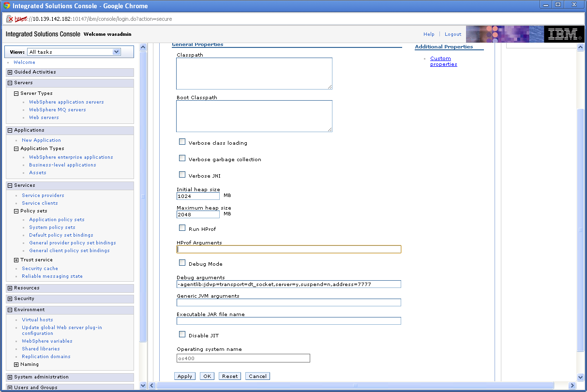The image size is (587, 392).
Task: Click the Debug arguments field
Action: [289, 284]
